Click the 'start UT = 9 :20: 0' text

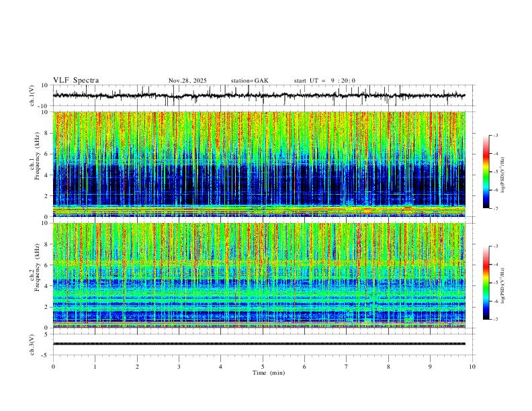coord(324,81)
